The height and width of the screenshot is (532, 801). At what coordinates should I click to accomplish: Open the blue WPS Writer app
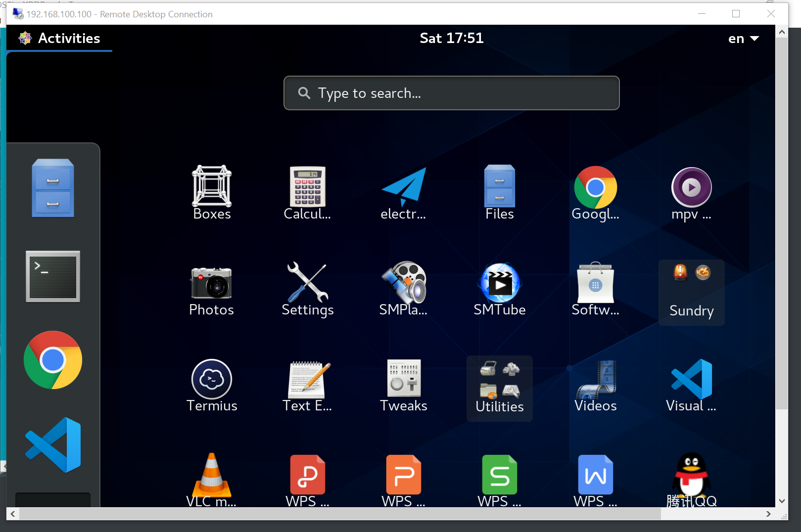[595, 480]
